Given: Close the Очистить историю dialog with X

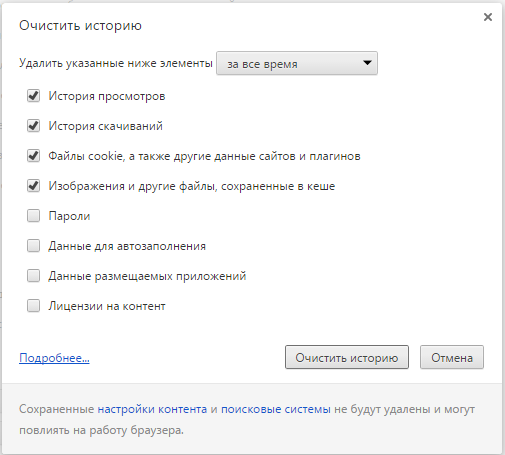Looking at the screenshot, I should pyautogui.click(x=488, y=17).
